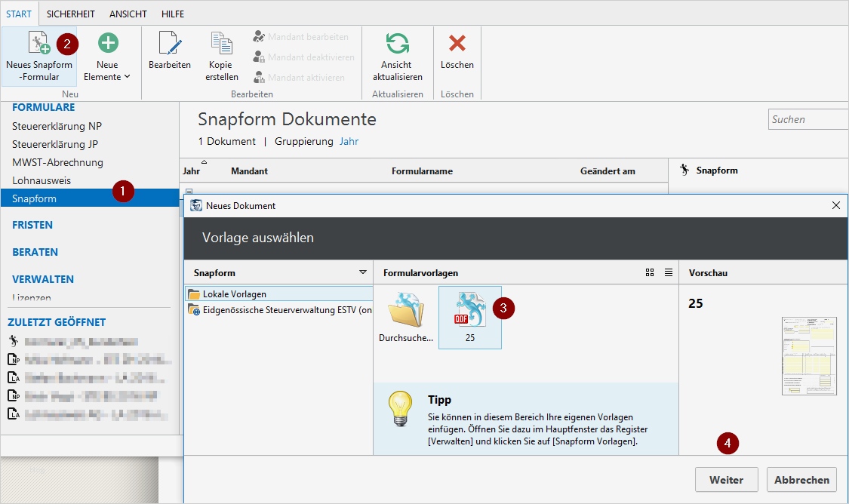Expand the BERATEN section
This screenshot has width=849, height=504.
[x=35, y=252]
